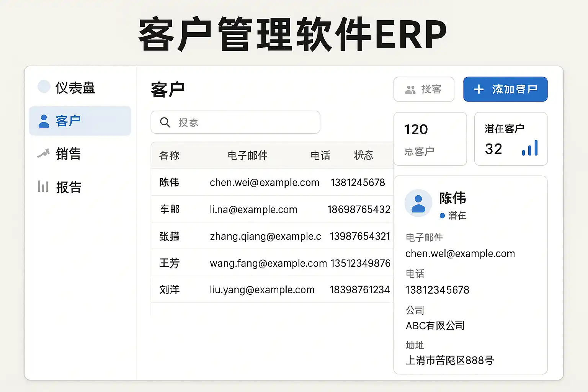Image resolution: width=588 pixels, height=392 pixels.
Task: Click the trend arrow icon beside 销售
Action: pyautogui.click(x=43, y=154)
